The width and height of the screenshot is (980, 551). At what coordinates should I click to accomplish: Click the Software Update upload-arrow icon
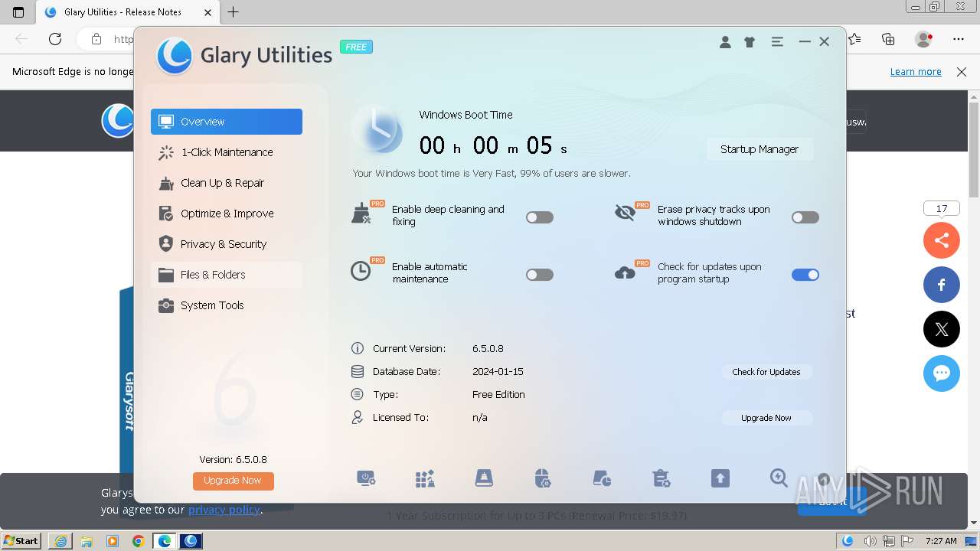click(720, 479)
